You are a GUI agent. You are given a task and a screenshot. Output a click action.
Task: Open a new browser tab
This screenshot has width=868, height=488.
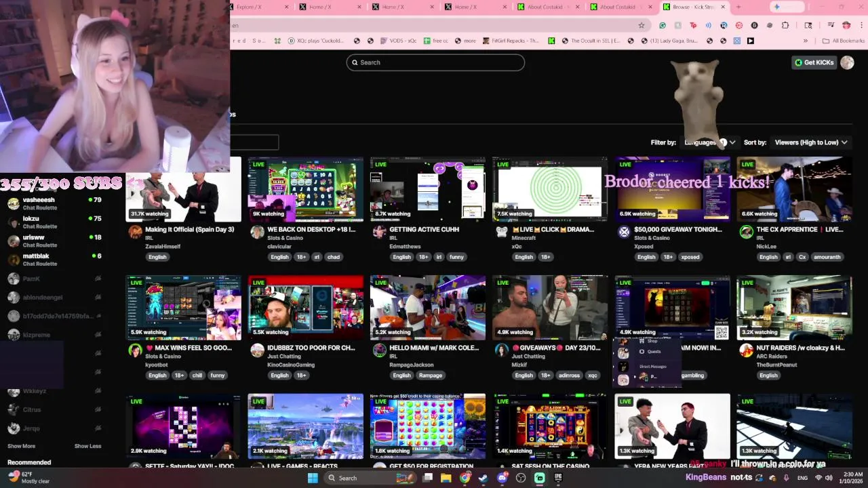coord(738,7)
